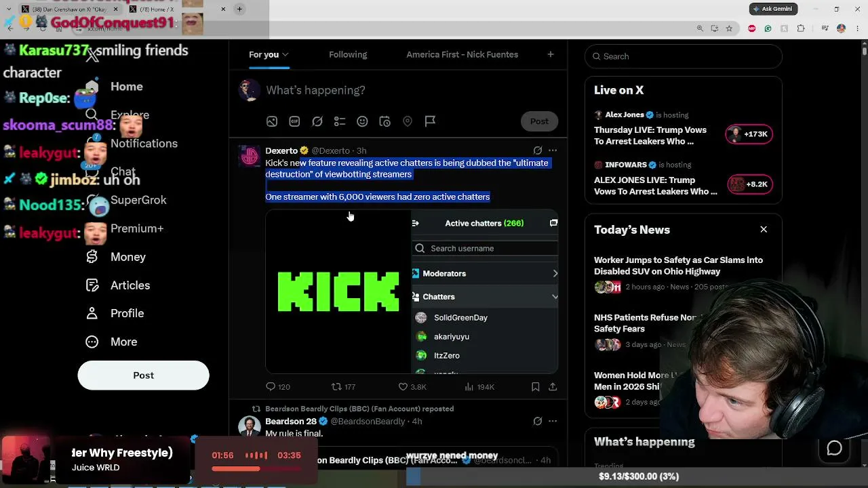Click the white Post button in sidebar

click(143, 375)
